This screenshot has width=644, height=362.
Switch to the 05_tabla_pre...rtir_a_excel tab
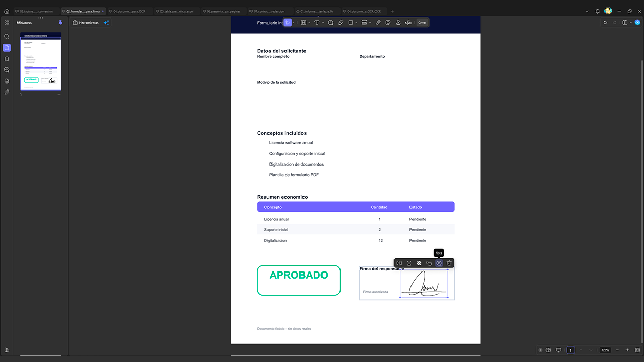coord(176,11)
